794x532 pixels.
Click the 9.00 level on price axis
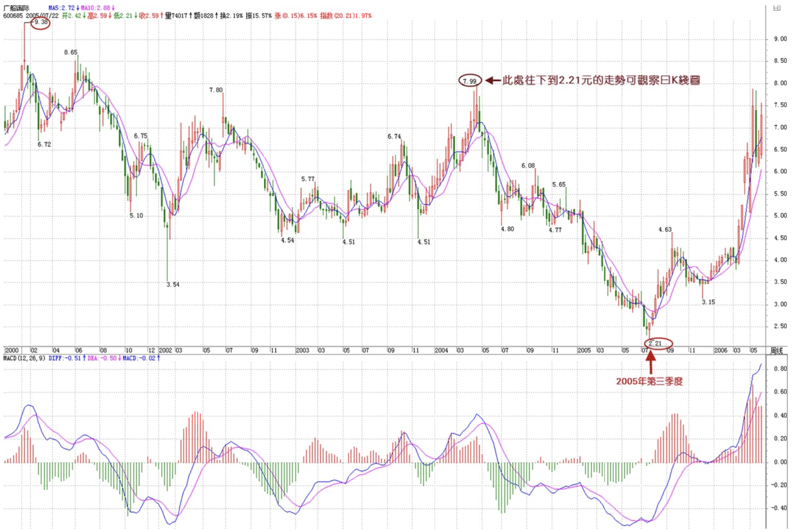pyautogui.click(x=780, y=39)
